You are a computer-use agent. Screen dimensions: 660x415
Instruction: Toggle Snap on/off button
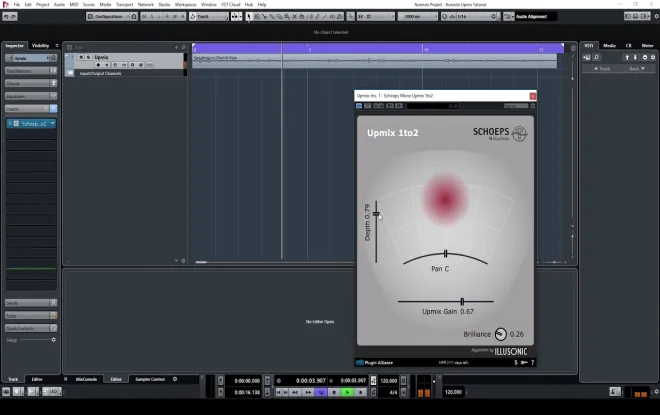[361, 16]
